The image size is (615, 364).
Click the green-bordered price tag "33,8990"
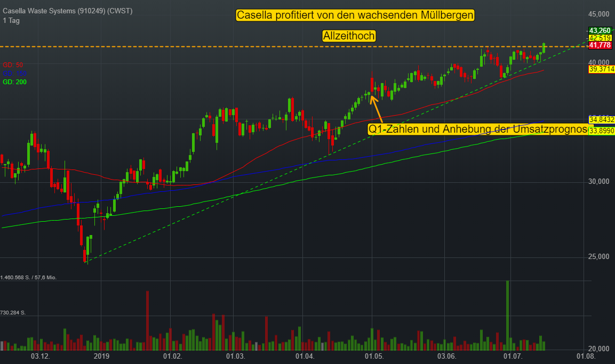coord(601,131)
